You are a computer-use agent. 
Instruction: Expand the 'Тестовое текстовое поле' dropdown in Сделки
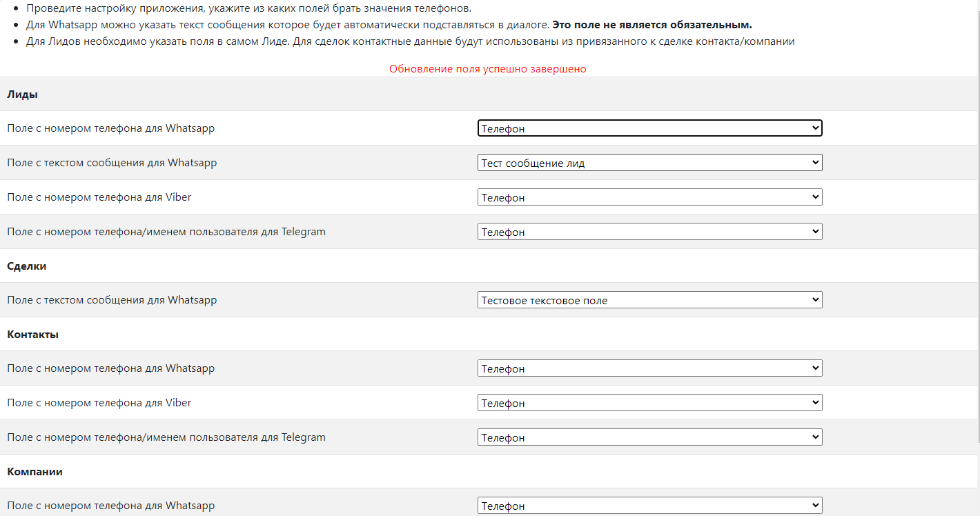649,300
